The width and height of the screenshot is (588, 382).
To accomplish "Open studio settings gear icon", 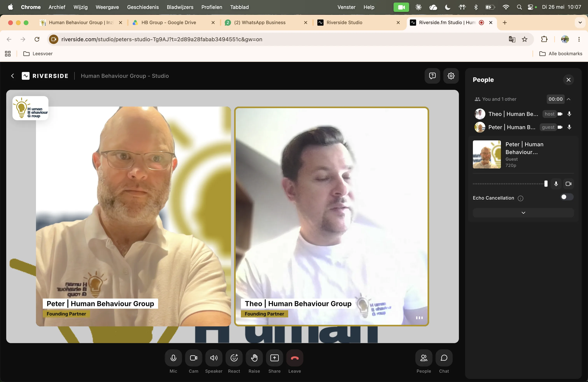I will click(x=451, y=76).
